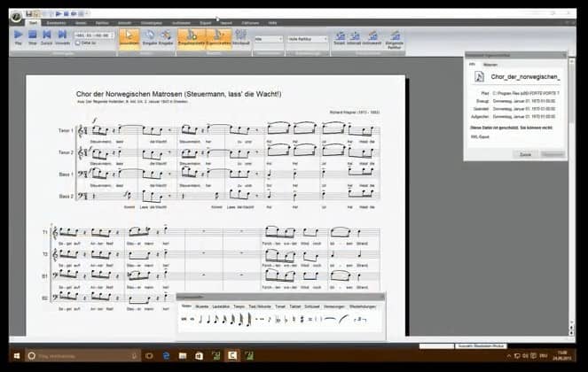Open the Partitur ribbon tab
The width and height of the screenshot is (588, 372).
(102, 23)
